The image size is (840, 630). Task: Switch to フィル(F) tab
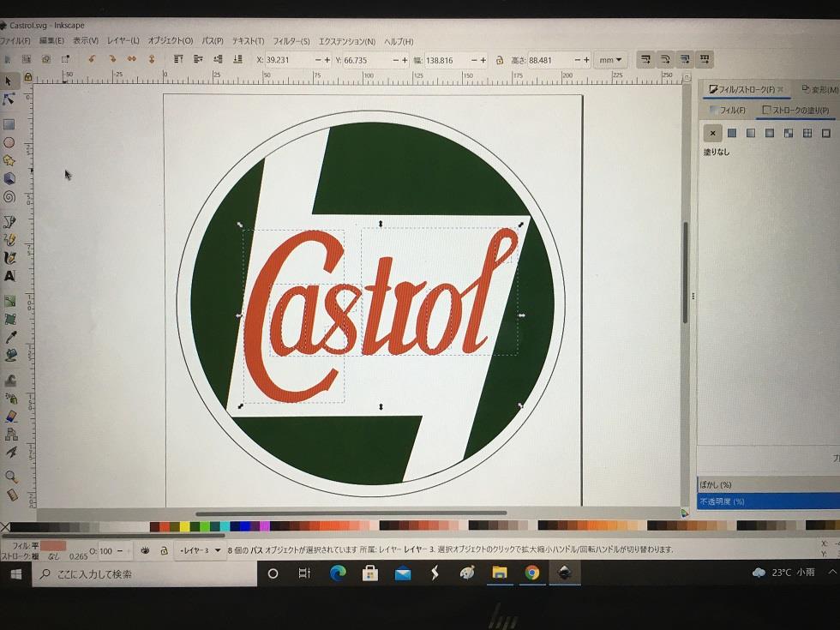(x=727, y=110)
